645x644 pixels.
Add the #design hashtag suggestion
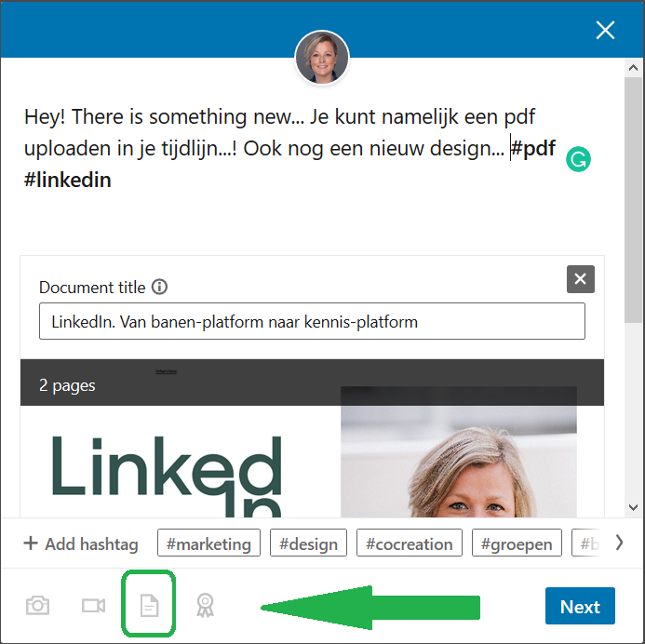pos(308,543)
